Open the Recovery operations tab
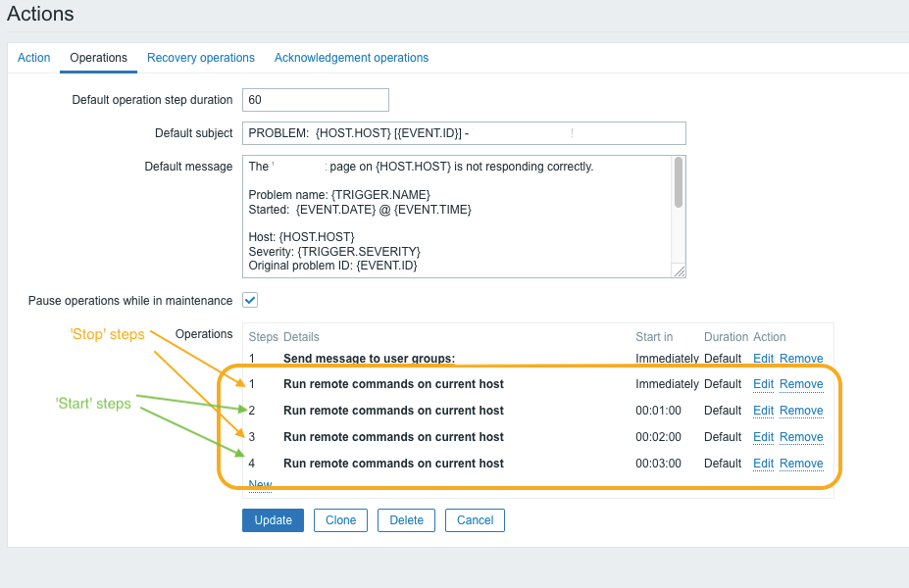909x588 pixels. pos(201,58)
